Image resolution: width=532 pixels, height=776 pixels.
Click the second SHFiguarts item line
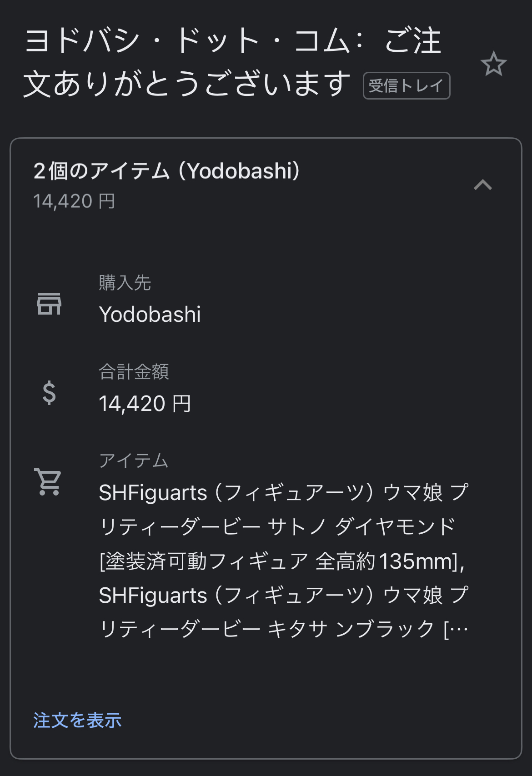point(283,596)
